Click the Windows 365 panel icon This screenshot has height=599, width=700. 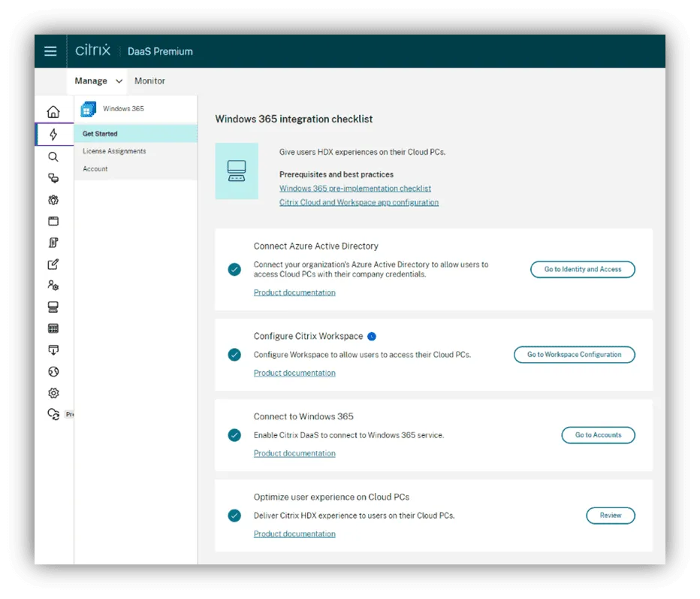[88, 108]
